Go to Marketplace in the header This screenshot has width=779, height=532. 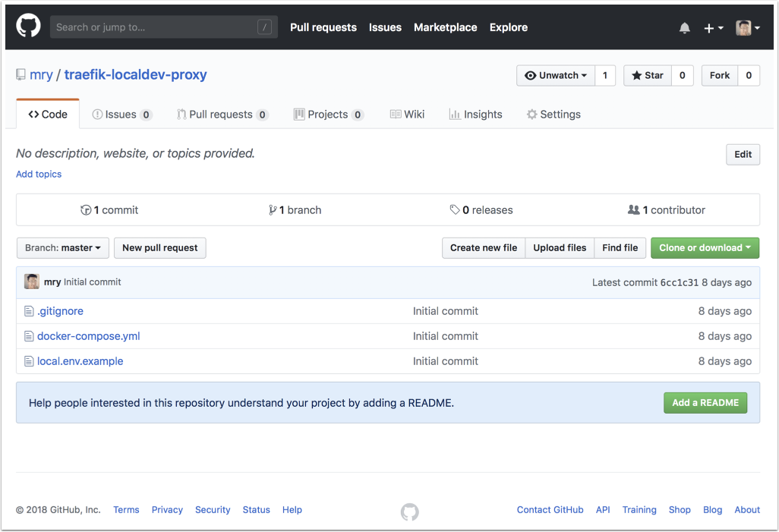tap(446, 27)
